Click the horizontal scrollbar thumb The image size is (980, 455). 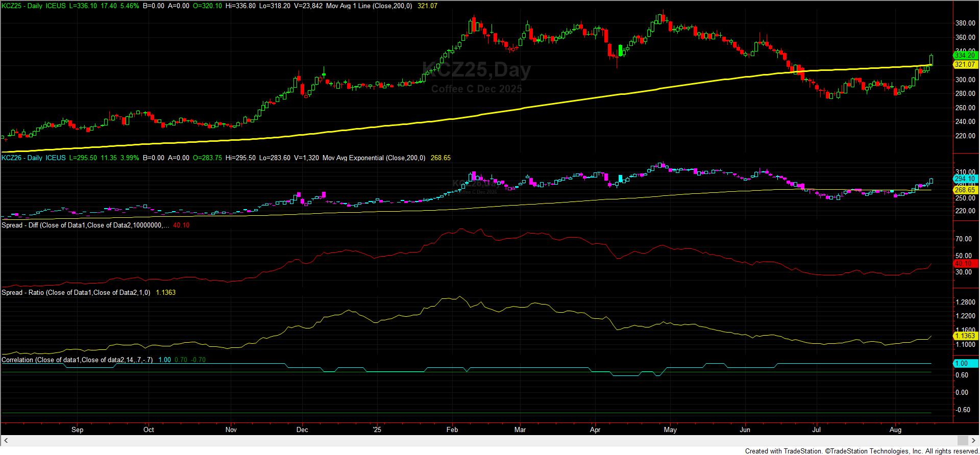pos(962,440)
